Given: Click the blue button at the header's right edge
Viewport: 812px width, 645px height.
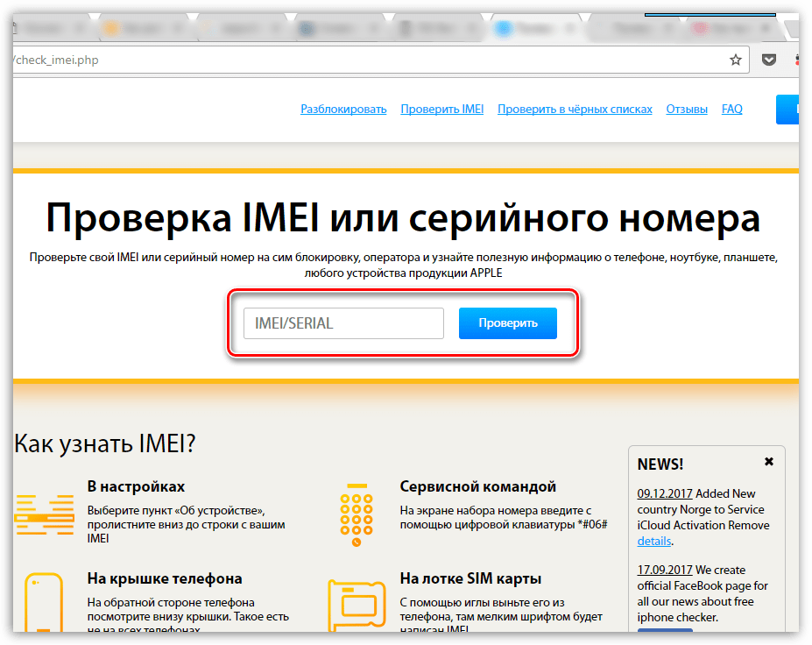Looking at the screenshot, I should tap(787, 110).
